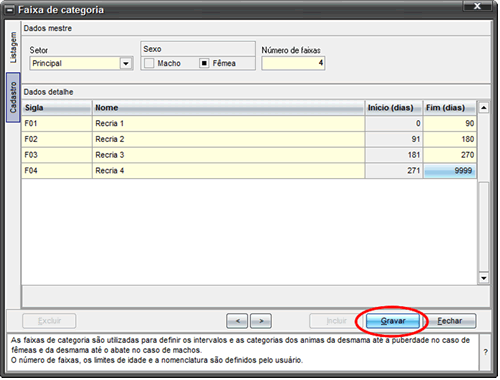Screen dimensions: 500x380
Task: Click the Início (dias) column header
Action: coord(394,108)
